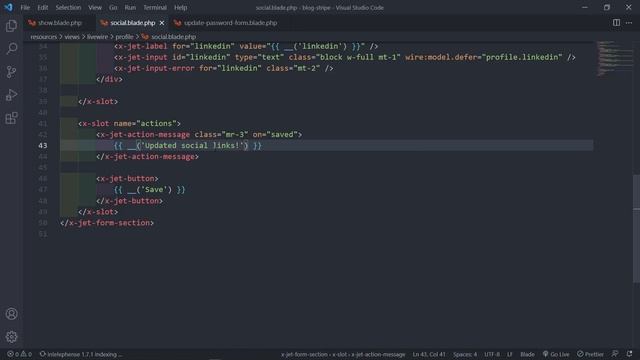Screen dimensions: 640x360
Task: Click the Prettier status item
Action: (x=590, y=354)
